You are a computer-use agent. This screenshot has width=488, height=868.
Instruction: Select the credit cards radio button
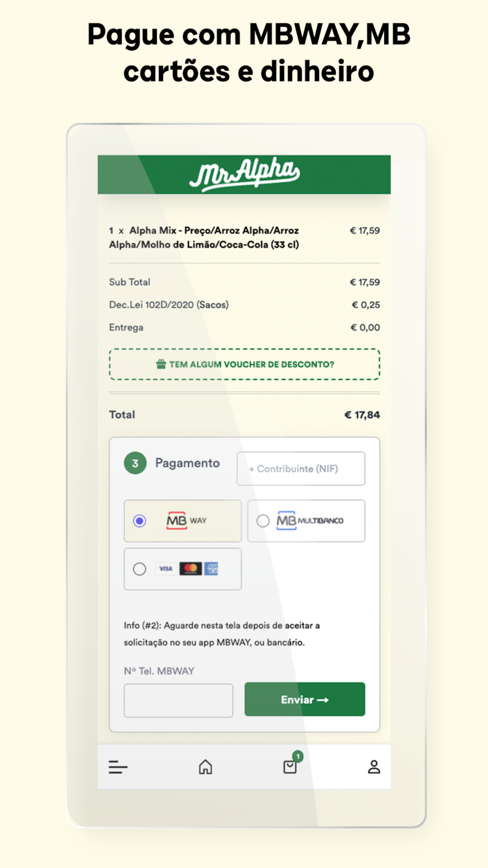[x=140, y=569]
